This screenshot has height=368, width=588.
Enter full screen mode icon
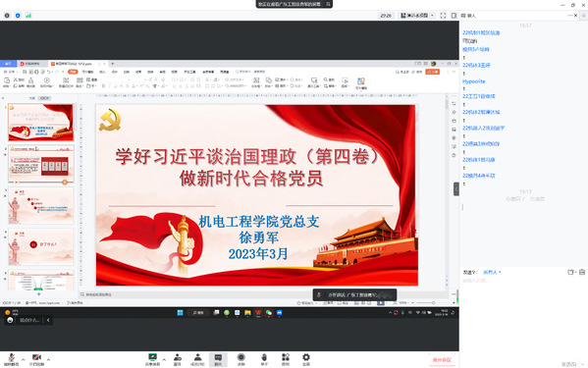point(444,16)
